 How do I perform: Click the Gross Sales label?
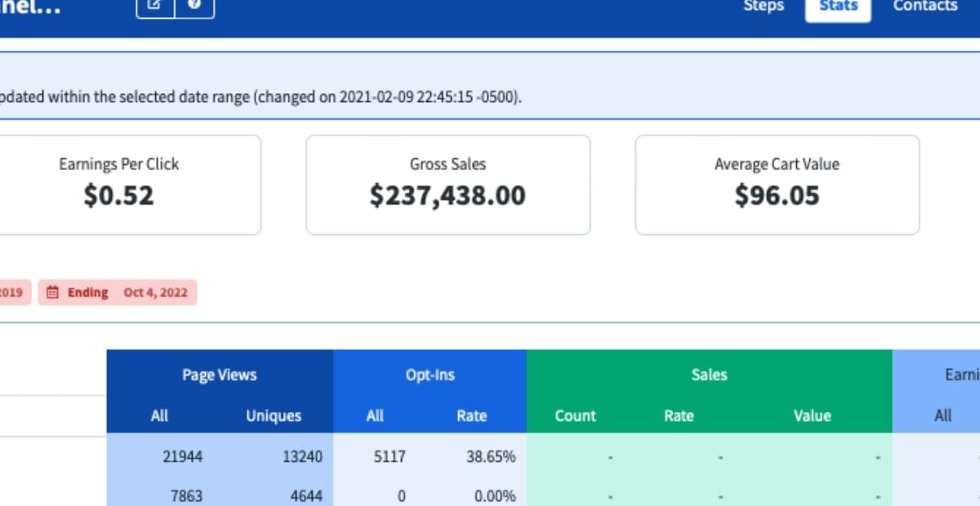(448, 164)
